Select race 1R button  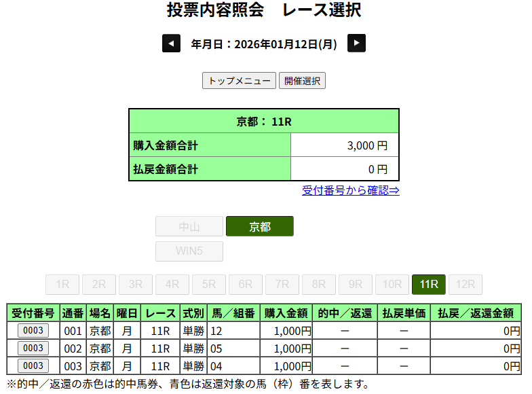[62, 285]
